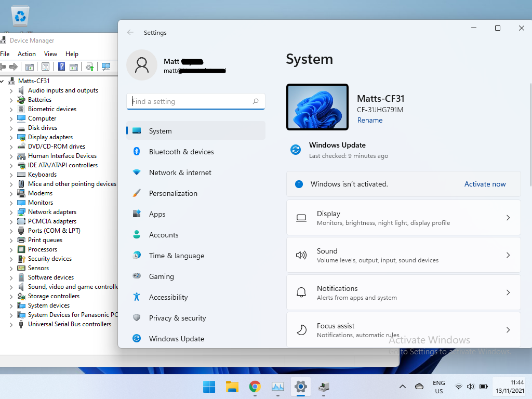Click the battery icon in system tray
The image size is (532, 399).
point(484,387)
